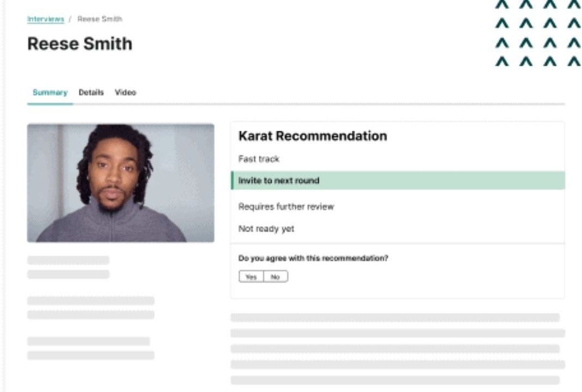The height and width of the screenshot is (392, 582).
Task: Go to the Video tab
Action: (125, 93)
